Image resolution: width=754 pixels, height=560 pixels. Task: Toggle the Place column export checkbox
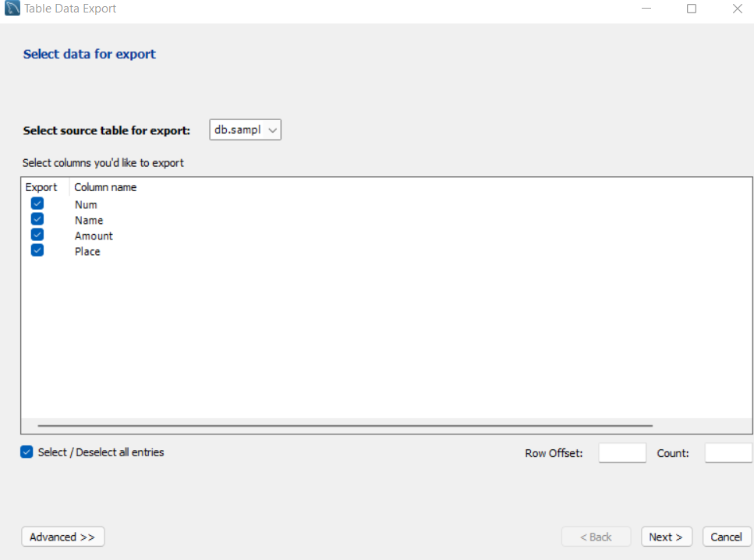(x=37, y=250)
